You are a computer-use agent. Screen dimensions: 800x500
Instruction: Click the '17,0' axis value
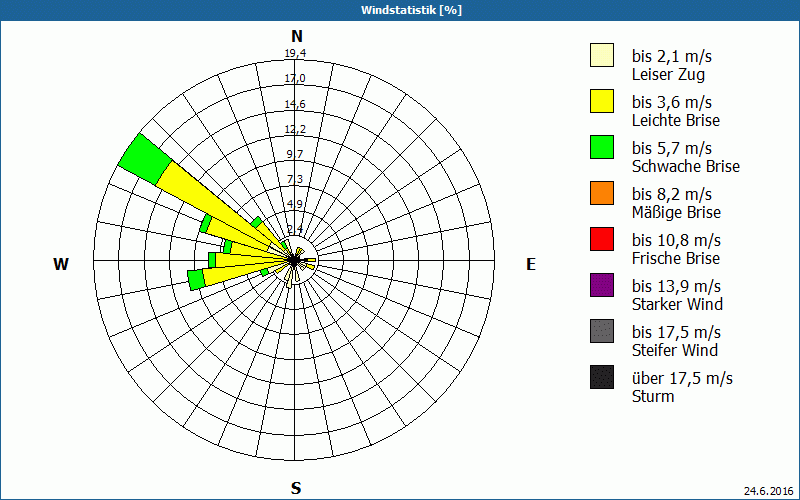pyautogui.click(x=295, y=79)
